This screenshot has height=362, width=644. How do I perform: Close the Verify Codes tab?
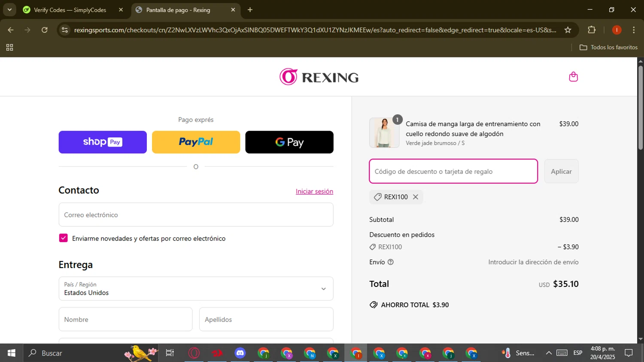pos(121,10)
